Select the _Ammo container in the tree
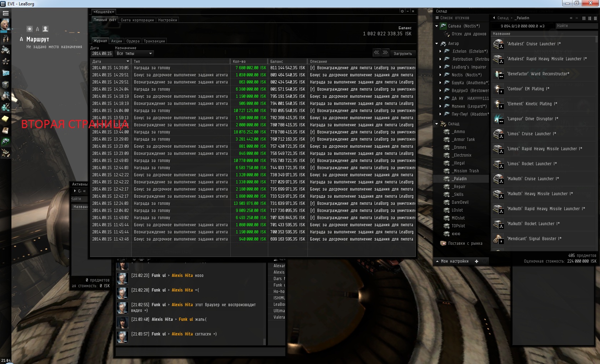 point(459,132)
